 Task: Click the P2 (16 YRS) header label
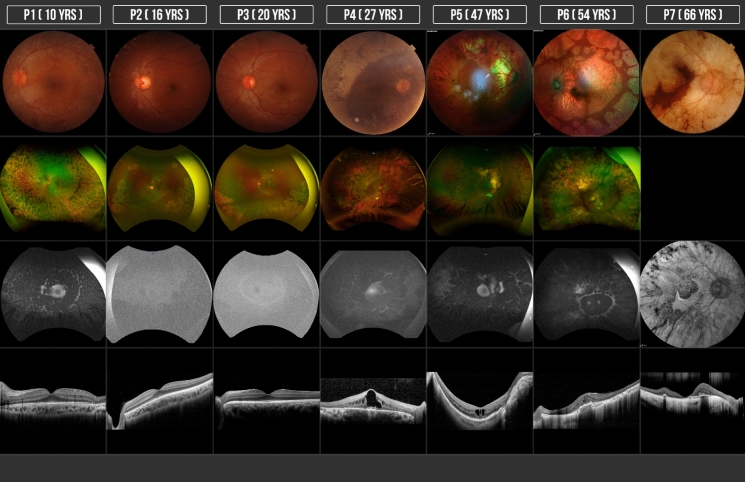(x=160, y=15)
